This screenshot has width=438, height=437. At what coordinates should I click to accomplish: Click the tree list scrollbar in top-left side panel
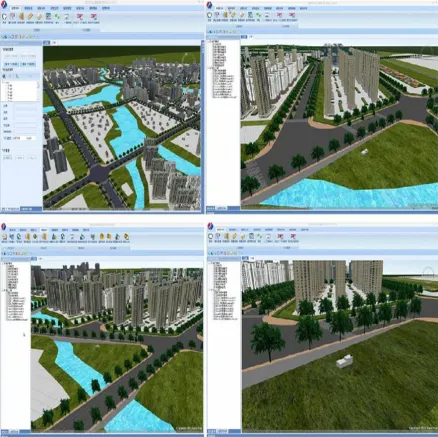[38, 90]
